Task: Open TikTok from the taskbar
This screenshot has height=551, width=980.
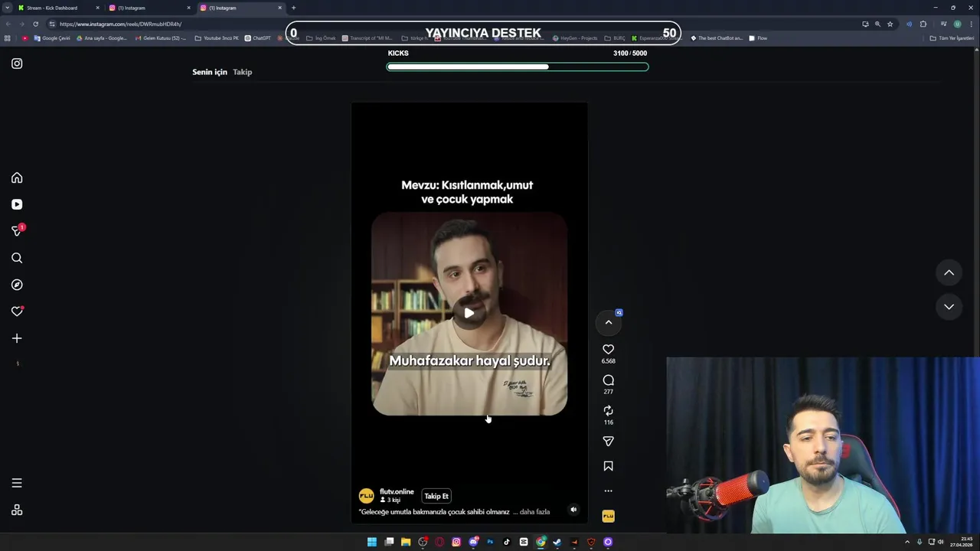Action: click(507, 542)
